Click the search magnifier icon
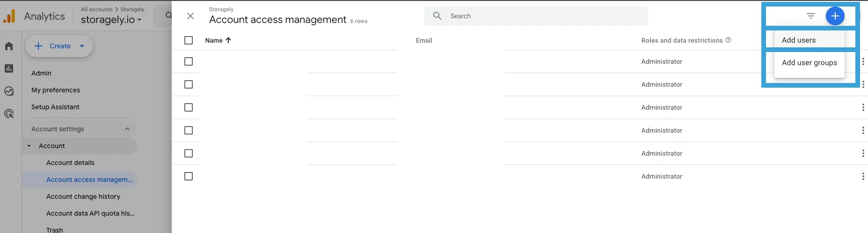The image size is (868, 233). (438, 16)
